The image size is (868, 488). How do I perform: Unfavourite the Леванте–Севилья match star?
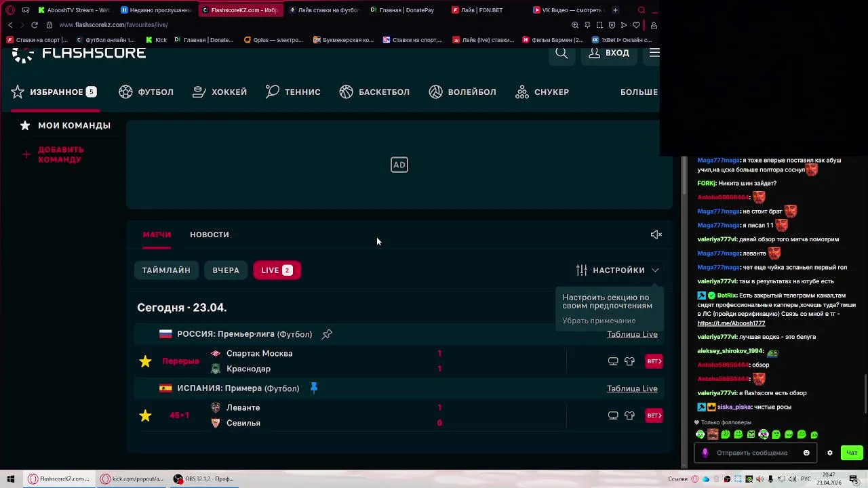coord(145,415)
